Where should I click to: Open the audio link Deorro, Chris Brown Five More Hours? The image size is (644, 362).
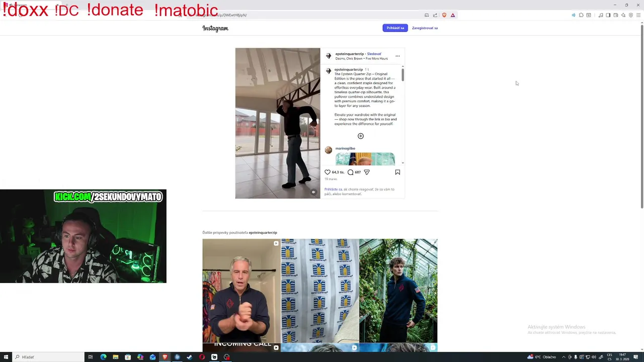(x=361, y=58)
